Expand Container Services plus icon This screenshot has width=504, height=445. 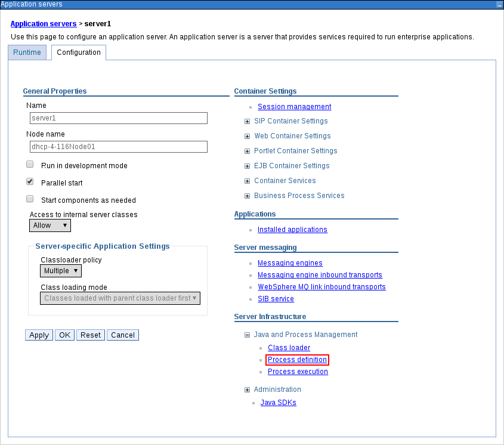tap(247, 181)
